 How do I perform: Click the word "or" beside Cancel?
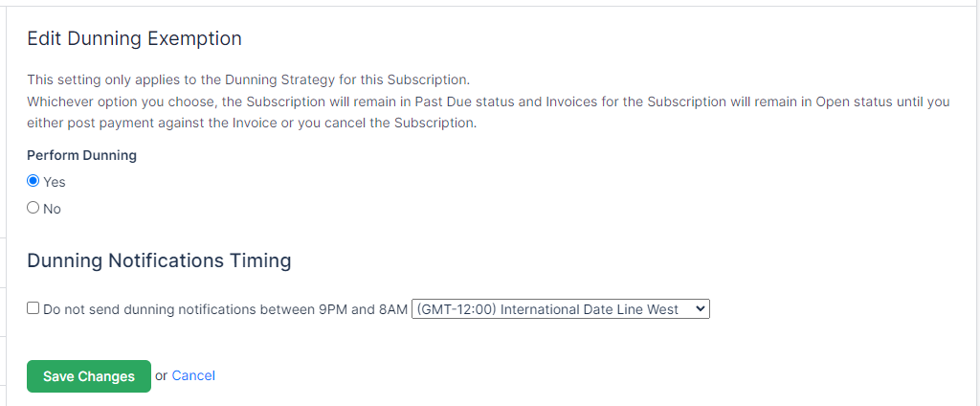coord(161,375)
